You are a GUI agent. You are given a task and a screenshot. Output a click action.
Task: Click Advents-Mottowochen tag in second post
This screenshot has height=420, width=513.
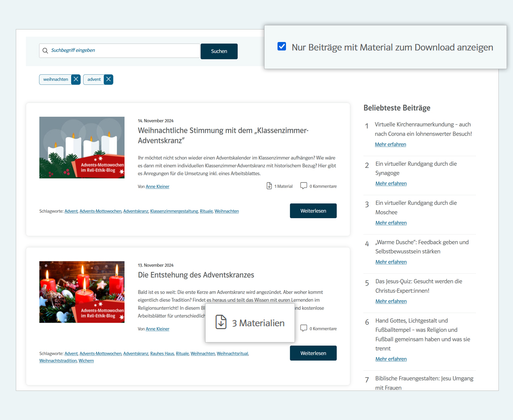(x=100, y=354)
